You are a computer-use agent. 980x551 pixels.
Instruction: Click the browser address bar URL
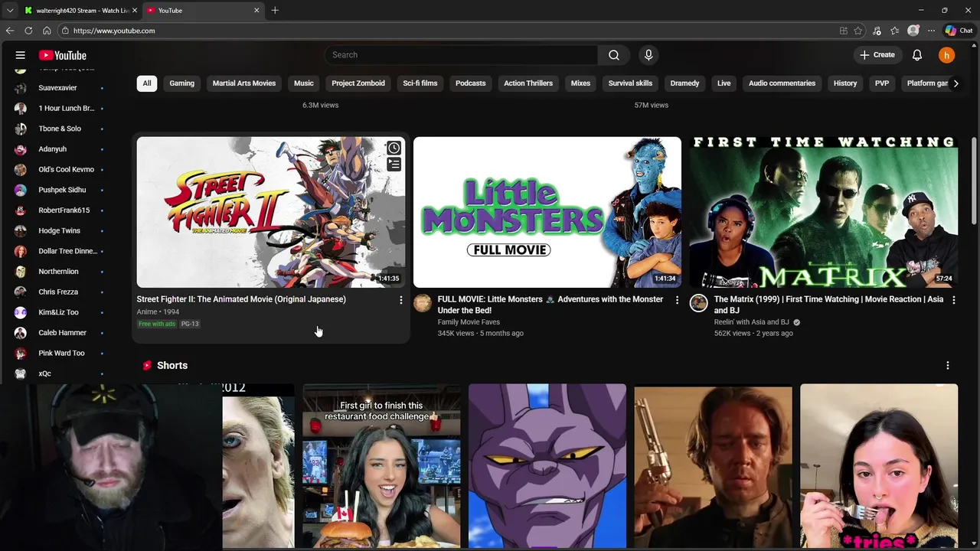(114, 31)
